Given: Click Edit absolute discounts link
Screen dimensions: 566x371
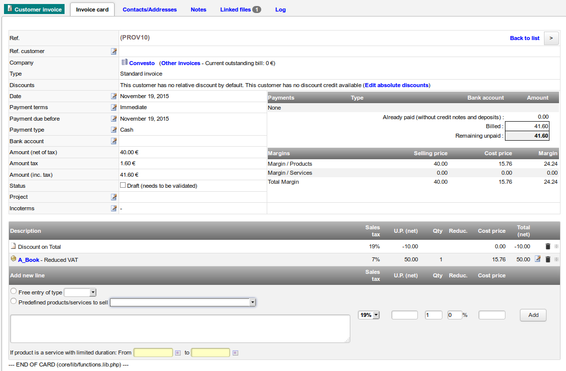Looking at the screenshot, I should [x=396, y=85].
